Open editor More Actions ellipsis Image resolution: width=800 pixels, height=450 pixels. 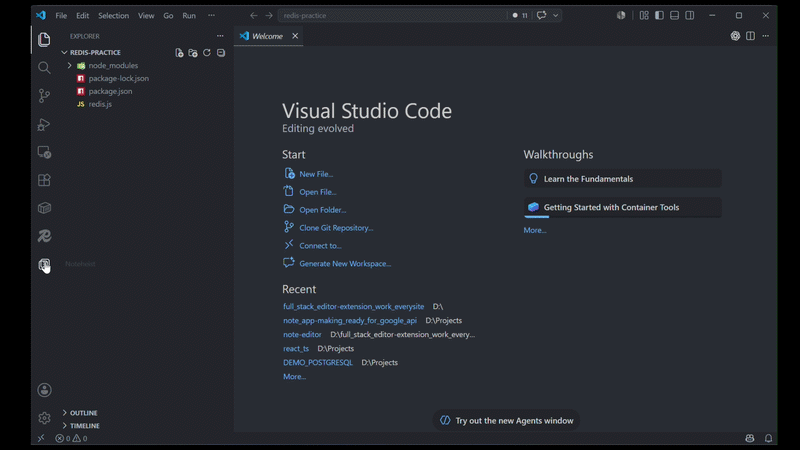[765, 36]
